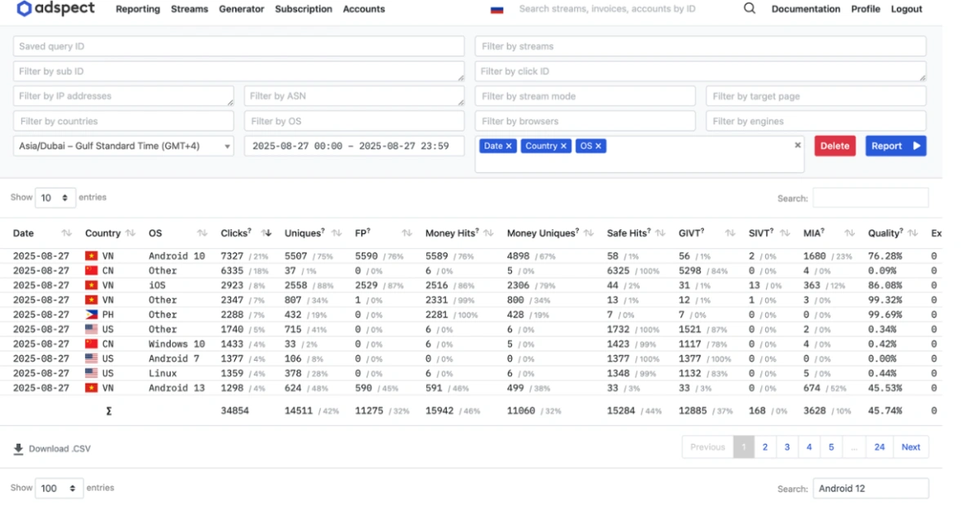980x528 pixels.
Task: Click the Filter by countries field
Action: click(124, 121)
